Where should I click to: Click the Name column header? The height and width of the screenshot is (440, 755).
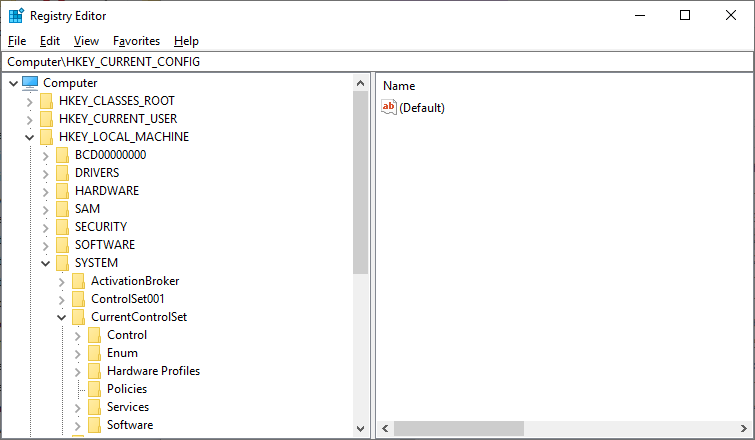pyautogui.click(x=399, y=86)
